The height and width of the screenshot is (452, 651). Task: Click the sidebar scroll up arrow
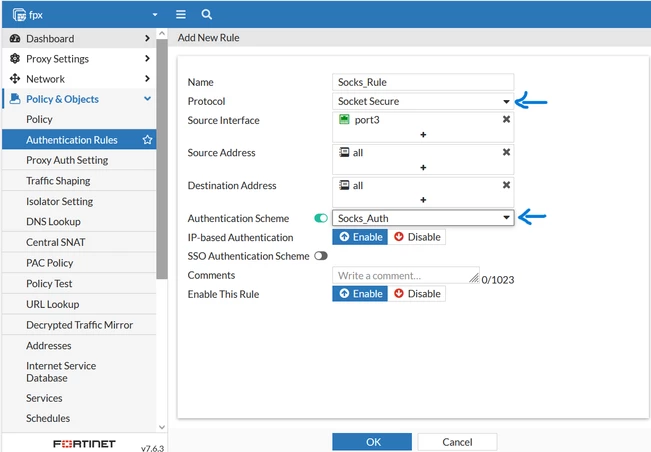(x=162, y=33)
